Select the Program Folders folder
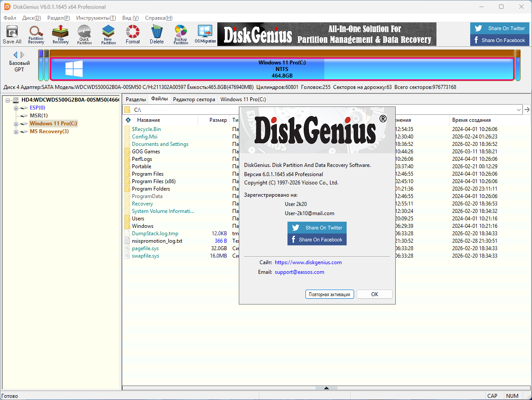The width and height of the screenshot is (532, 400). click(151, 189)
